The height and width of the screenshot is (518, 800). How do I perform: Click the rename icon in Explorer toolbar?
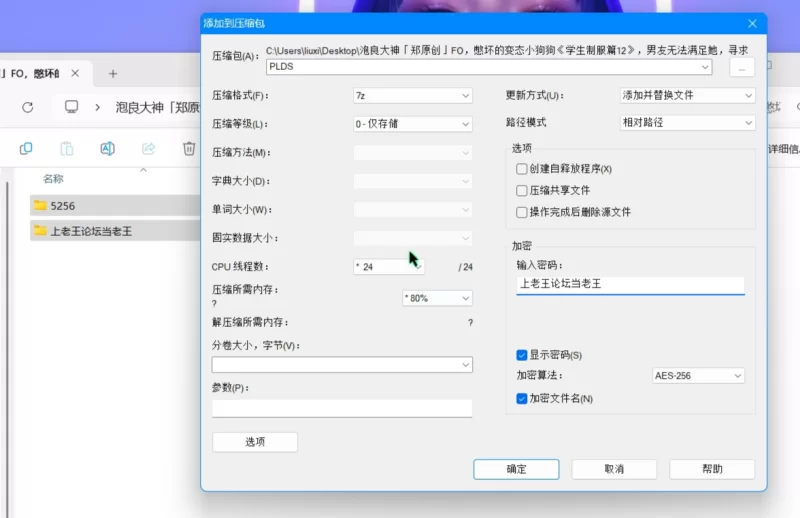107,149
